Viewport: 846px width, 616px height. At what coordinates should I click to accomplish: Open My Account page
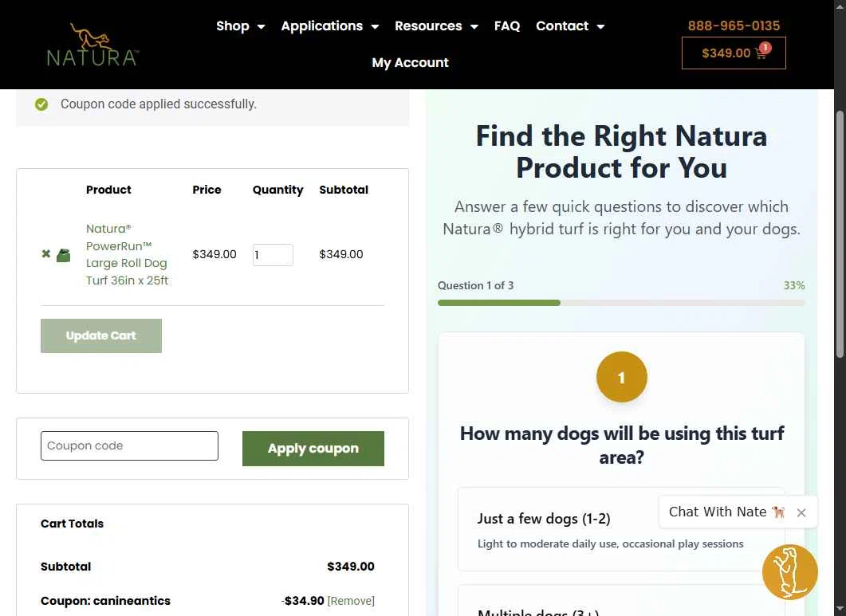[x=410, y=63]
